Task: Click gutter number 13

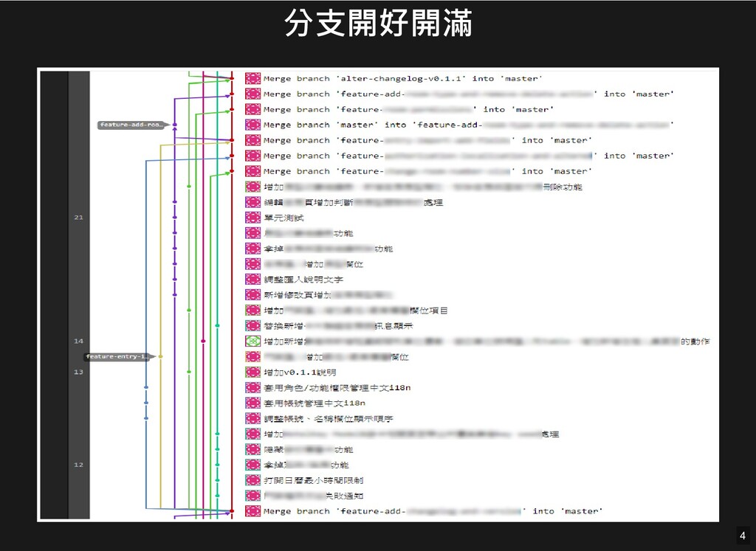Action: pos(78,372)
